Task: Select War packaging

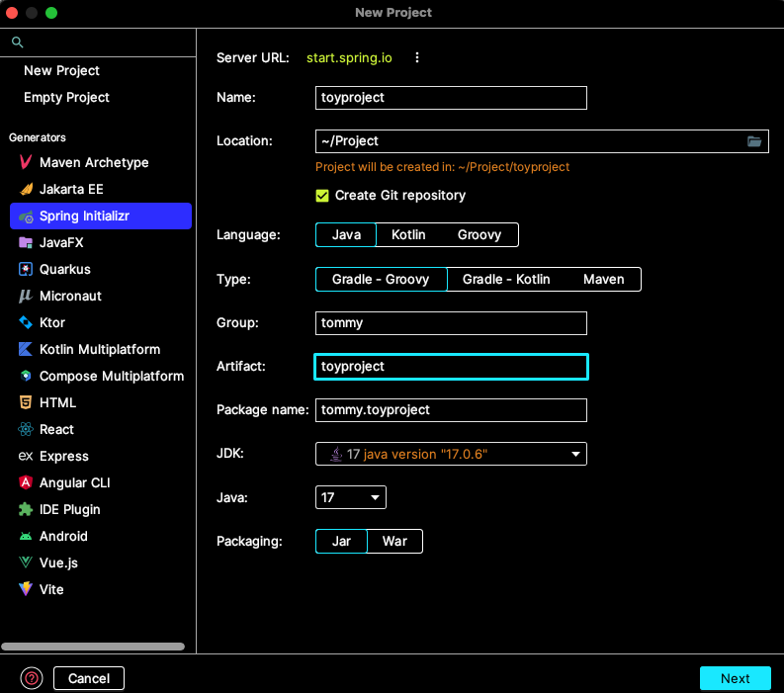Action: coord(395,542)
